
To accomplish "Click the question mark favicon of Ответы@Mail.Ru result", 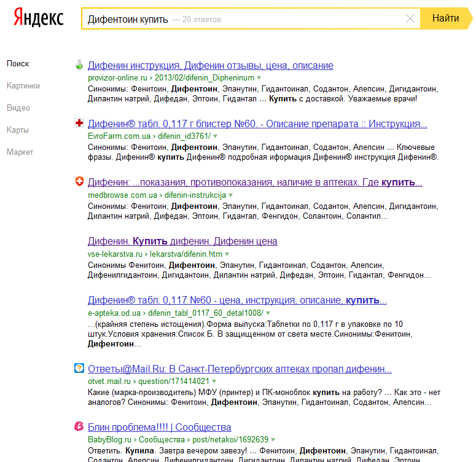I will pyautogui.click(x=79, y=368).
